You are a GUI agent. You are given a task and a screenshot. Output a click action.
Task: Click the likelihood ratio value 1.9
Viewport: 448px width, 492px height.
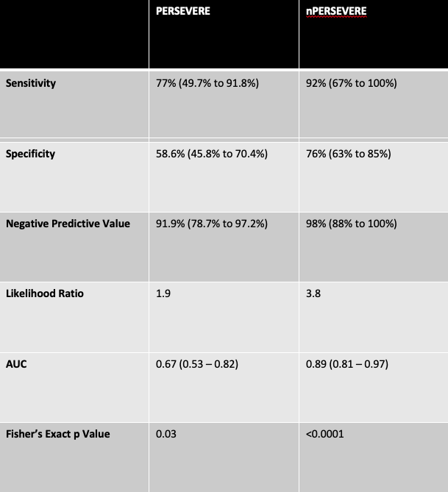click(163, 293)
